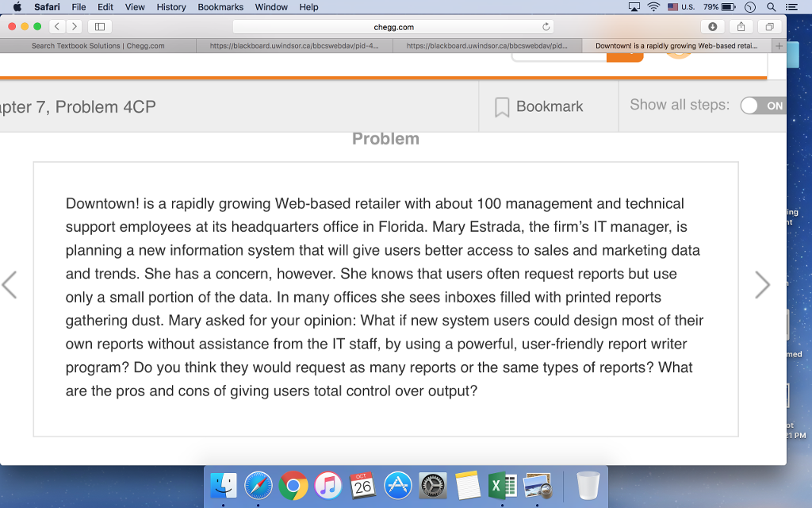The width and height of the screenshot is (812, 508).
Task: Click the page reload icon in the address bar
Action: click(545, 26)
